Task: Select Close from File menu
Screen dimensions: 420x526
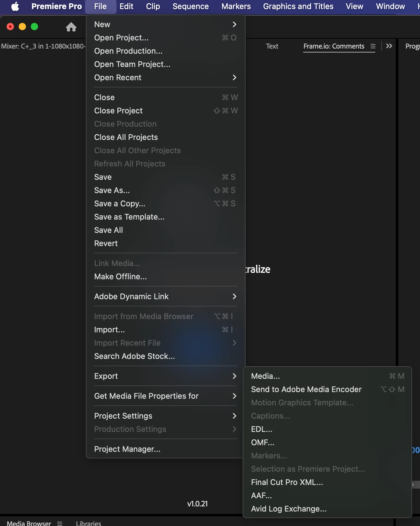Action: [165, 97]
